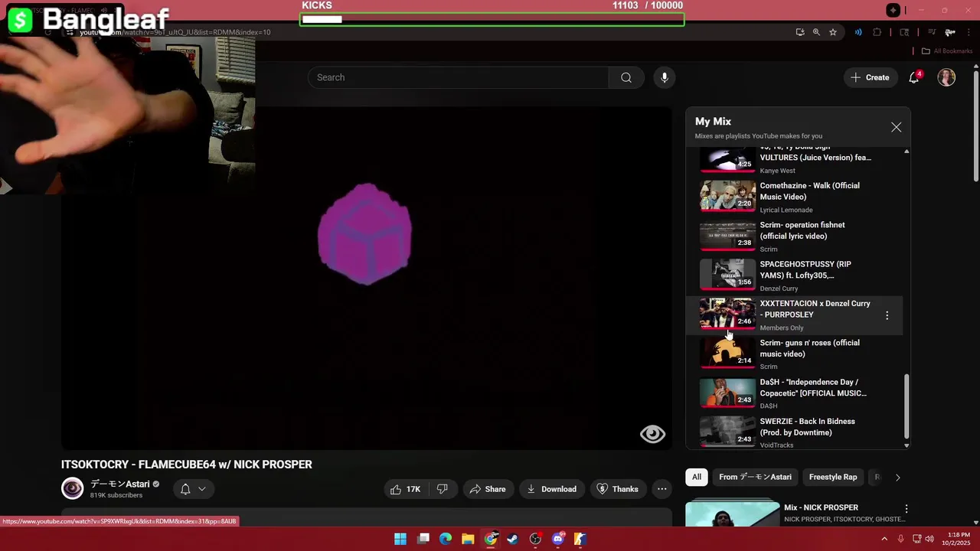Share the FLAMECUBE64 video
This screenshot has width=980, height=551.
tap(488, 489)
